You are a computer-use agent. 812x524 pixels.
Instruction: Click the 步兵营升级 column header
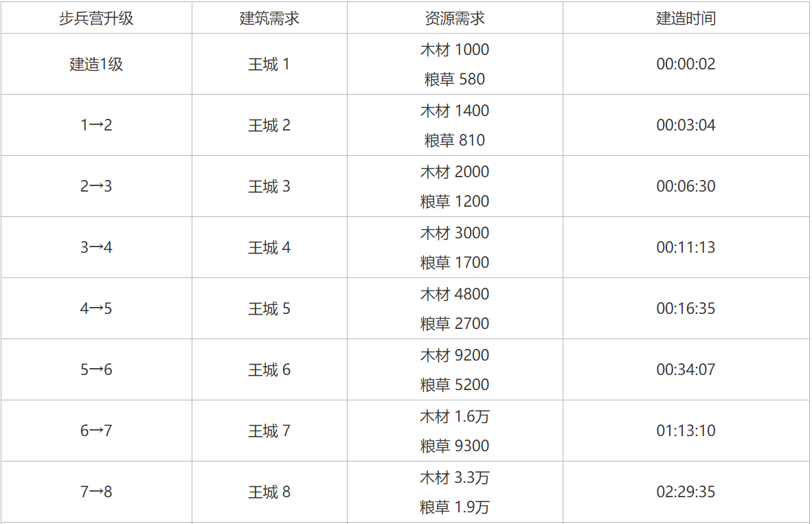pos(96,19)
